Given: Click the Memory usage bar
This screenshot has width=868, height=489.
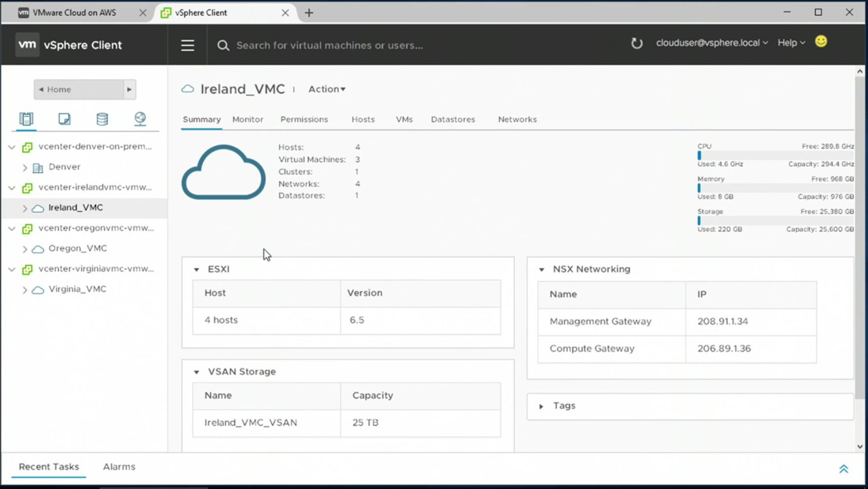Looking at the screenshot, I should (776, 188).
